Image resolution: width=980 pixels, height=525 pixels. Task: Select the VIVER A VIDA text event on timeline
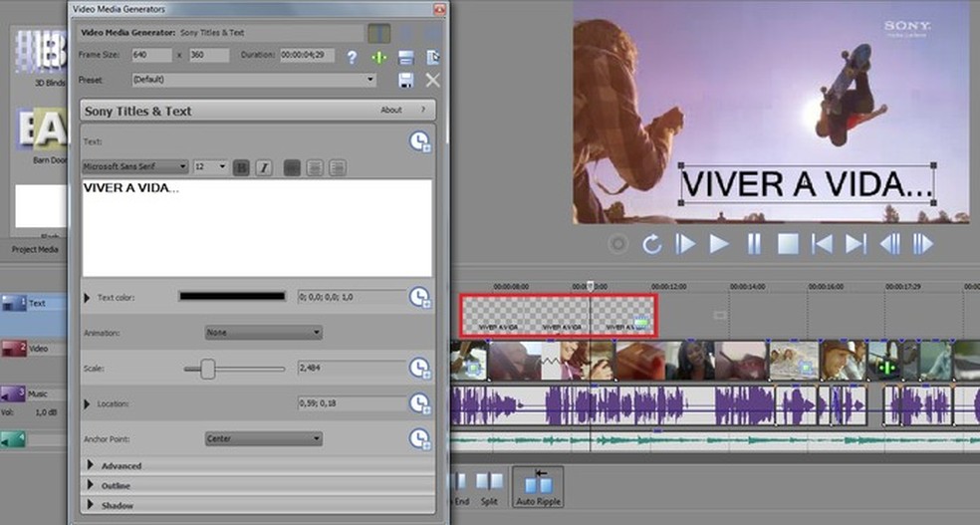pyautogui.click(x=559, y=316)
